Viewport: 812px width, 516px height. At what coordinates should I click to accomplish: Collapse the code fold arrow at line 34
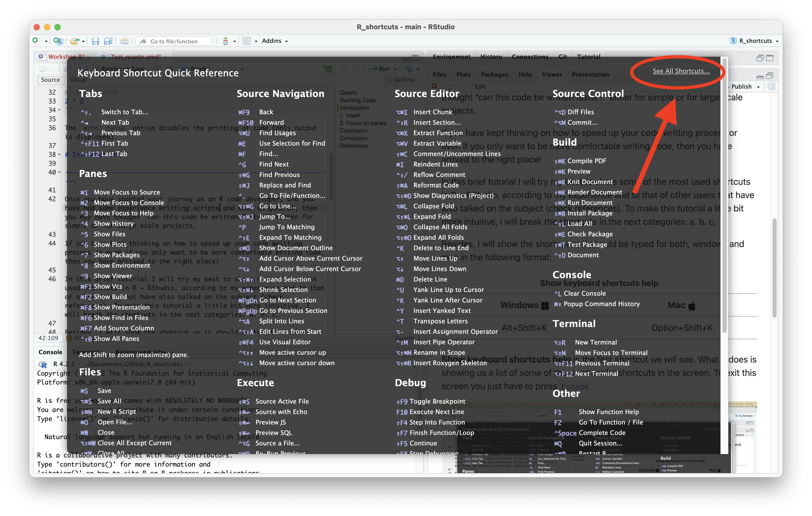coord(59,110)
